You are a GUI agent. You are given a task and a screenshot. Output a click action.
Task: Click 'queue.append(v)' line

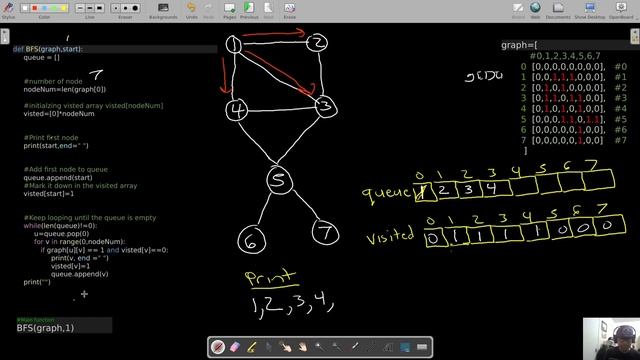[80, 274]
